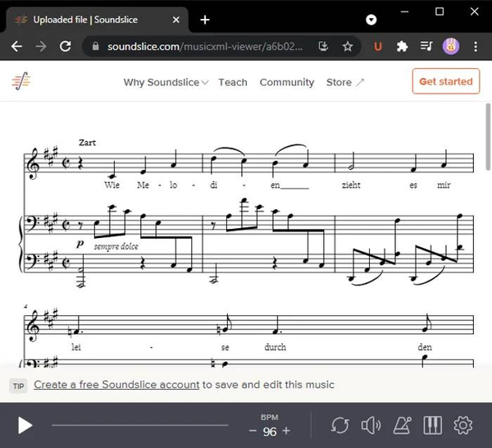
Task: Open the Chrome three-dot menu
Action: 474,47
